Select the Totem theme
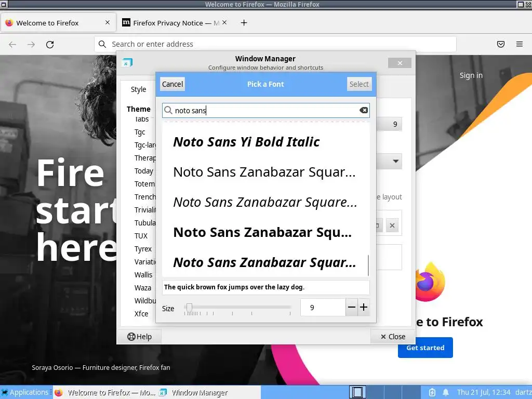The width and height of the screenshot is (532, 399). (144, 184)
